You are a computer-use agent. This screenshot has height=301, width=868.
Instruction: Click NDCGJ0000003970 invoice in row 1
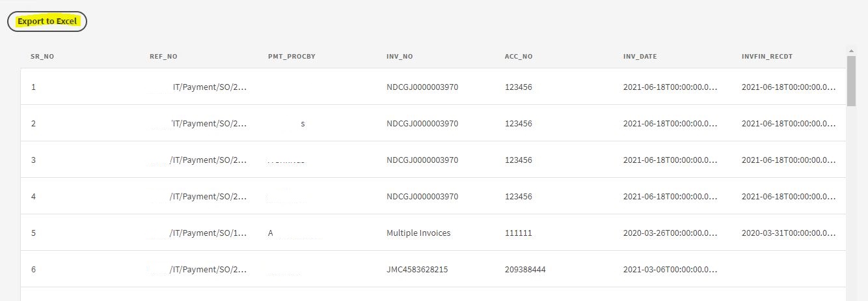tap(422, 87)
